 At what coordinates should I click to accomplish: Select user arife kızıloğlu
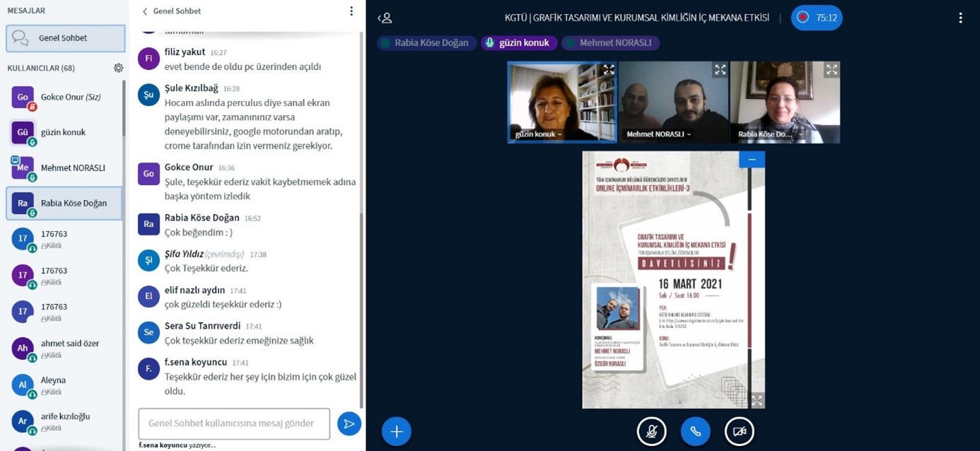coord(64,421)
